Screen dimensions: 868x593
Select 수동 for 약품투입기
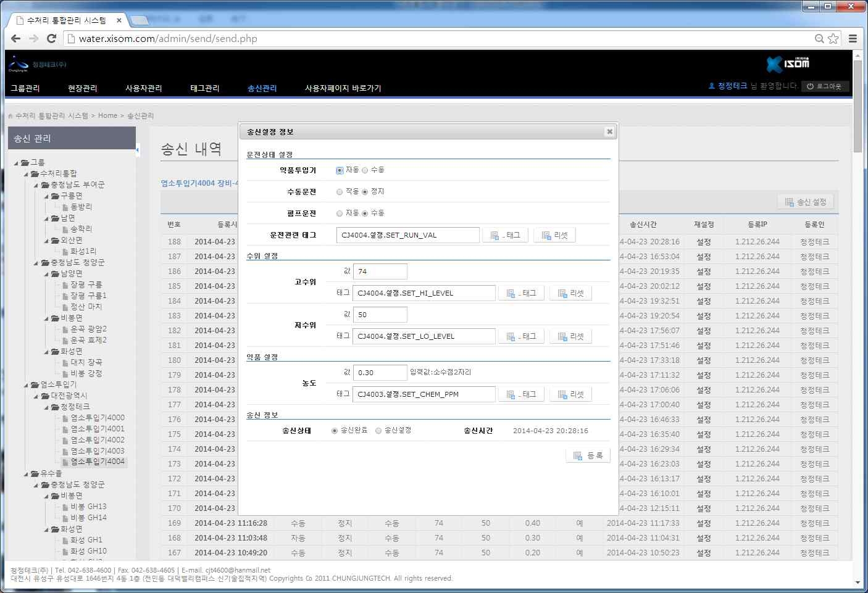[365, 170]
